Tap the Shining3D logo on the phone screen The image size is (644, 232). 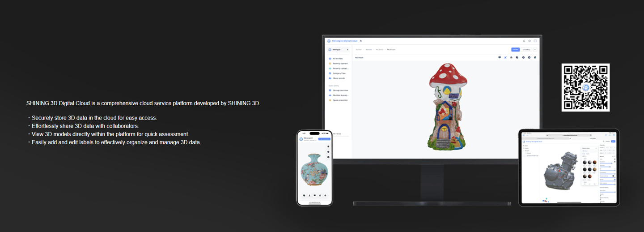click(301, 139)
